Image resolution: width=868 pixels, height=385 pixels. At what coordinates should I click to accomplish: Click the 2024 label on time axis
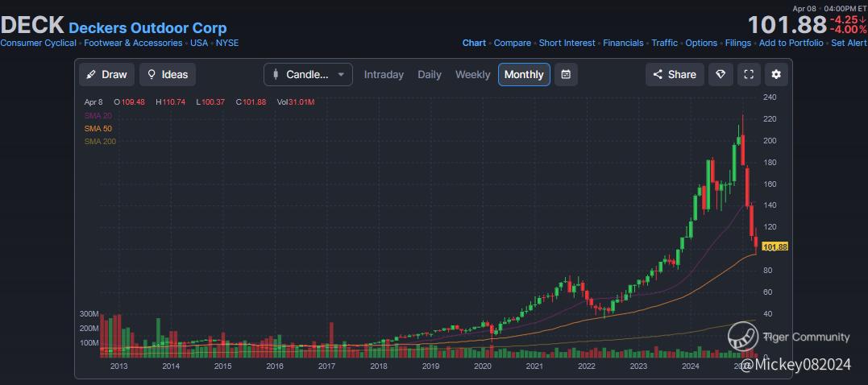691,366
